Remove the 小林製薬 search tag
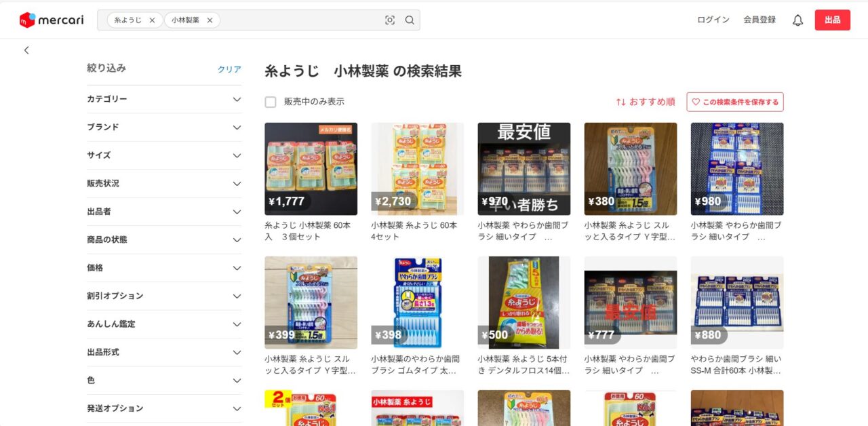Viewport: 868px width, 426px height. tap(210, 20)
